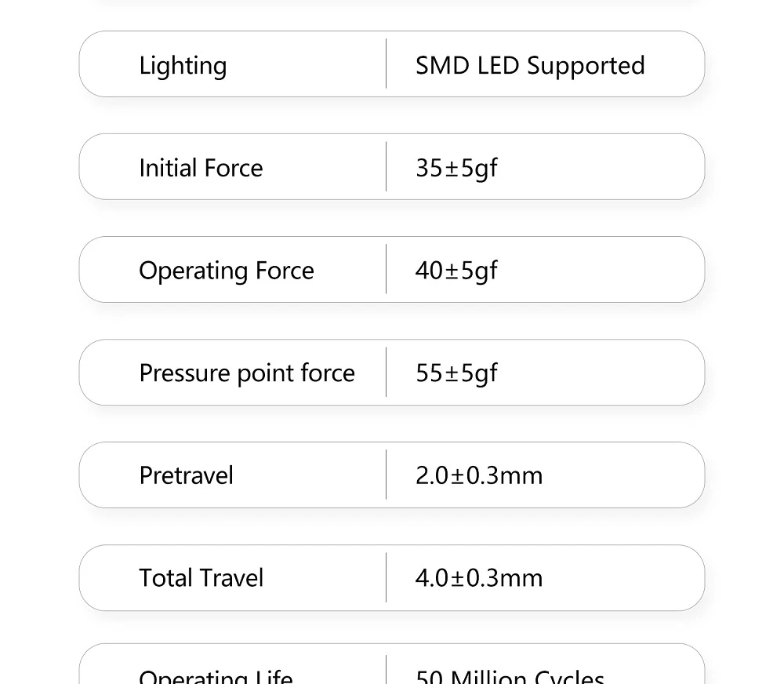
Task: Click the divider in the Pressure point force row
Action: coord(387,372)
